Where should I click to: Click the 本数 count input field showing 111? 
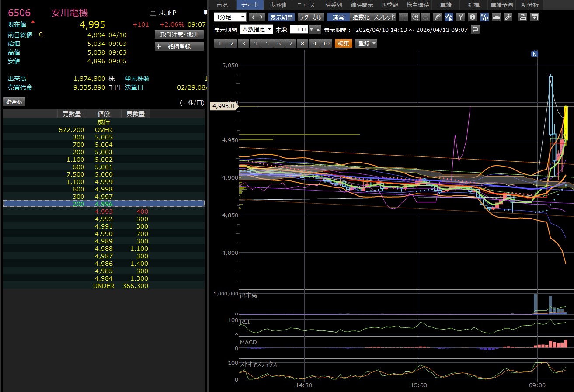(x=299, y=29)
